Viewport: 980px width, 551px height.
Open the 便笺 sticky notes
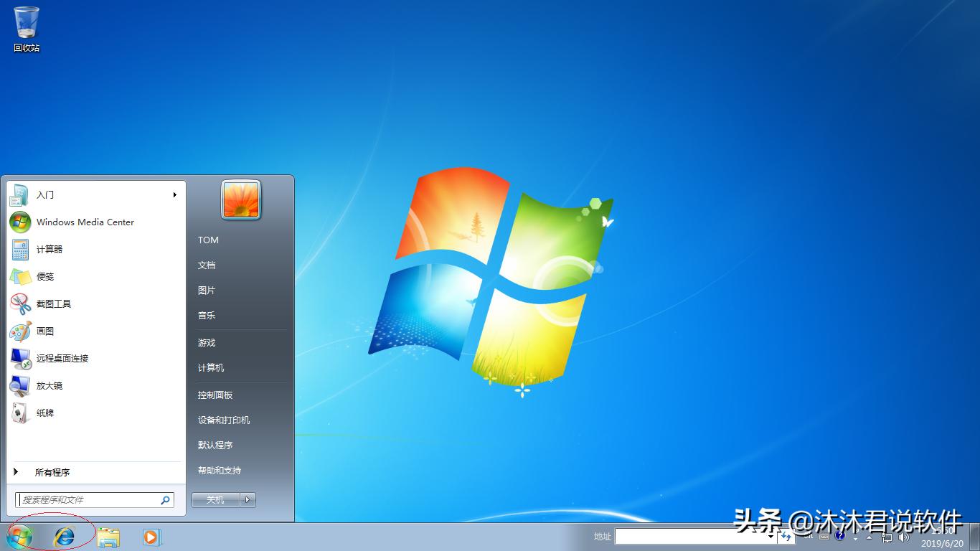tap(44, 276)
